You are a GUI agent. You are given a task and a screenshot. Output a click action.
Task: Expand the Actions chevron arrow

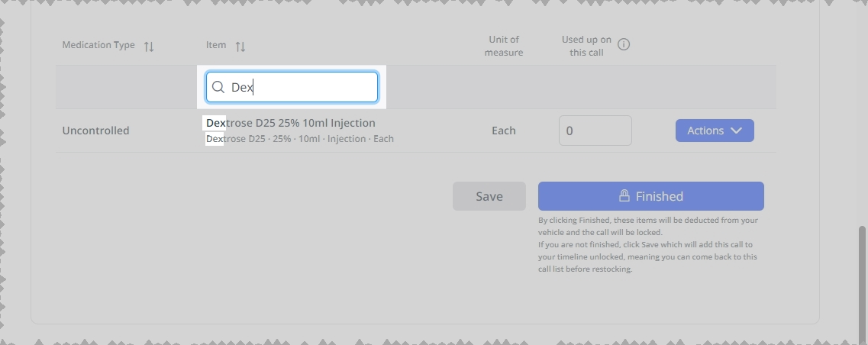(736, 131)
